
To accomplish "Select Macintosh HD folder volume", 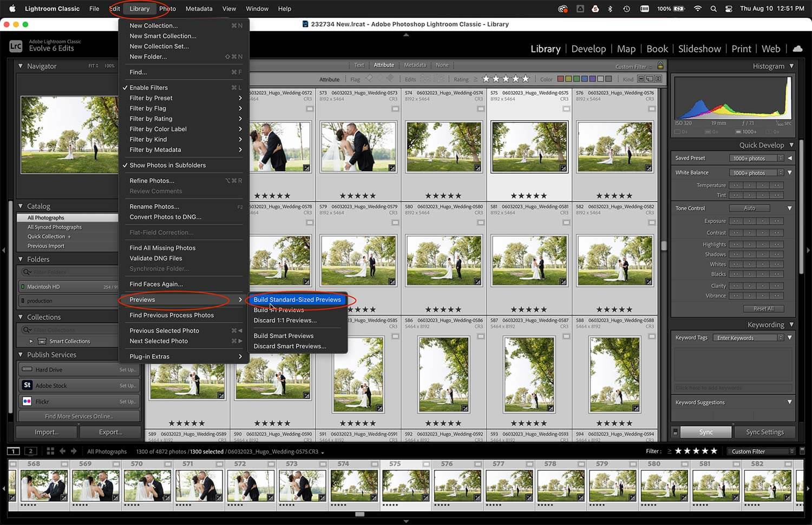I will point(68,287).
